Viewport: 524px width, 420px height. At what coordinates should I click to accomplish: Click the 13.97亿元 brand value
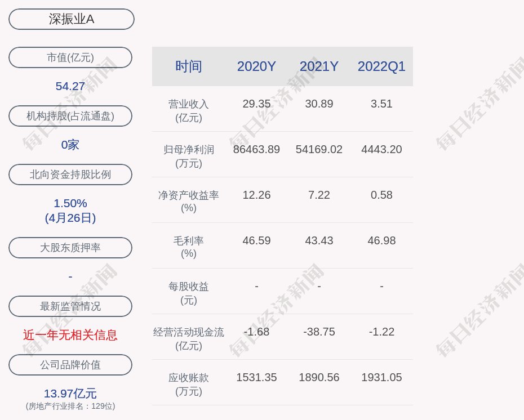coord(70,394)
